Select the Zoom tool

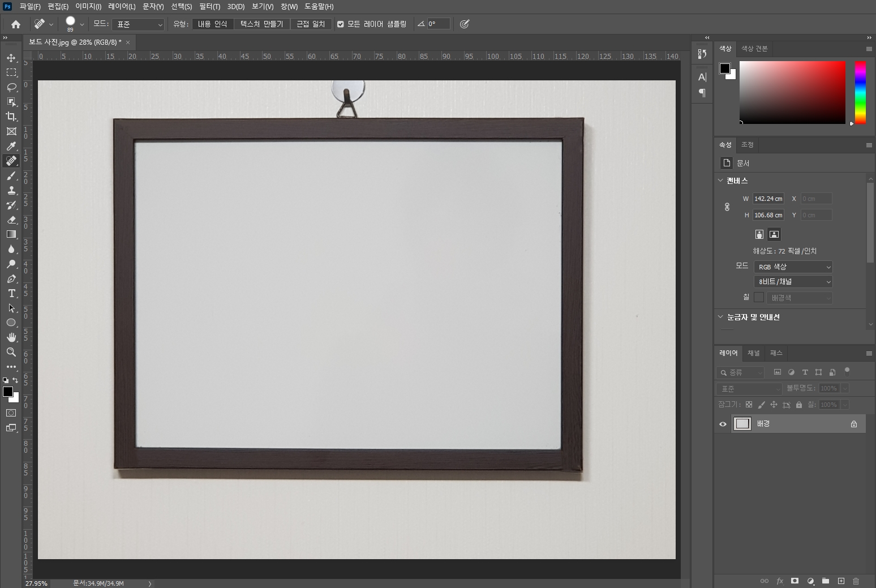(11, 352)
